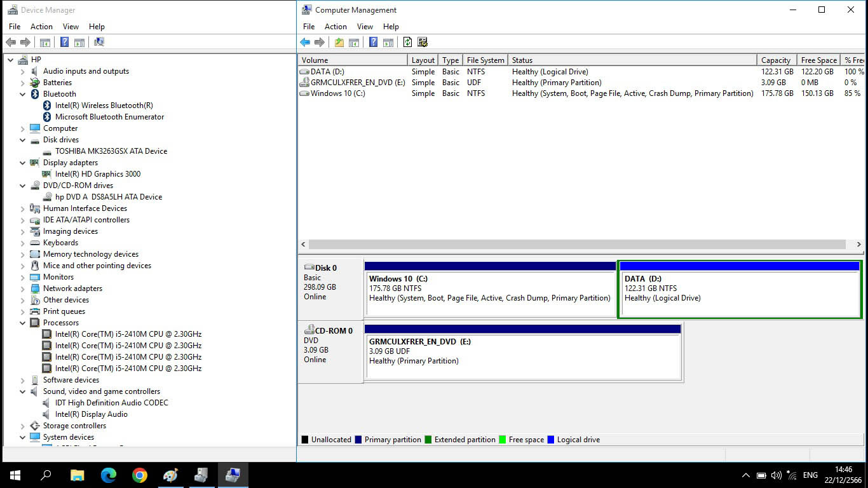This screenshot has height=488, width=868.
Task: Expand Storage controllers category
Action: point(23,426)
